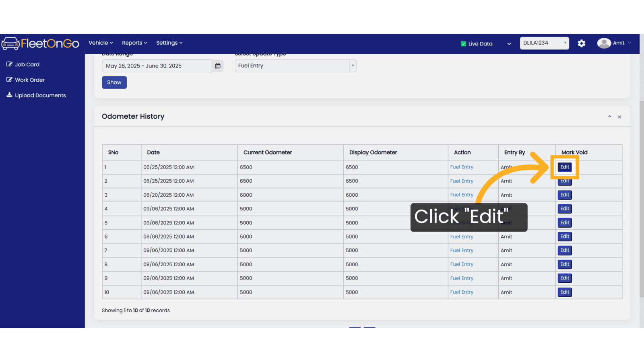Click Showing 1 to 10 records text

click(136, 311)
